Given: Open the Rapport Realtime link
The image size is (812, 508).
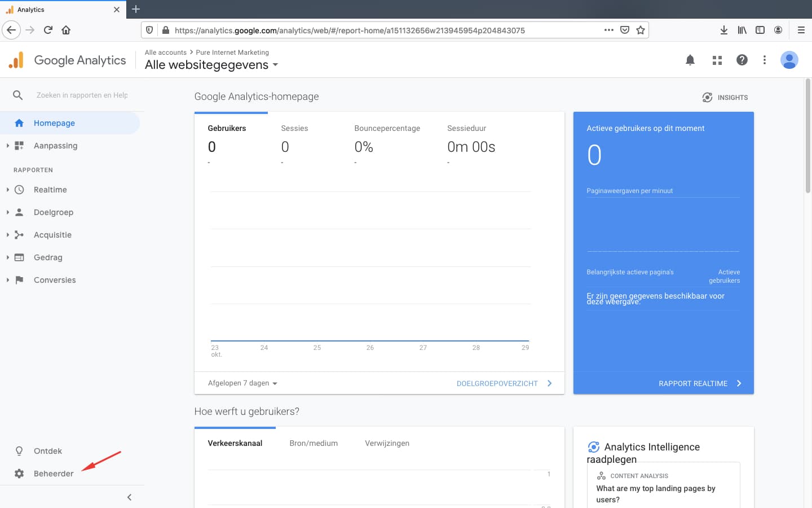Looking at the screenshot, I should (700, 383).
